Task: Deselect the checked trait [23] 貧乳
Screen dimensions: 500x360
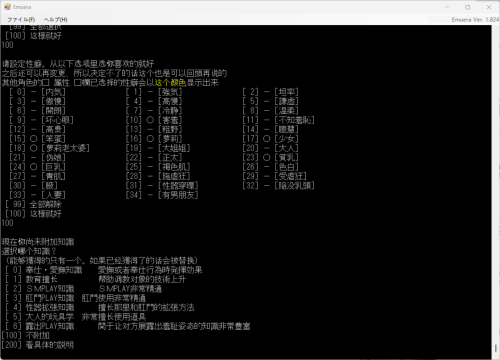Action: (270, 157)
